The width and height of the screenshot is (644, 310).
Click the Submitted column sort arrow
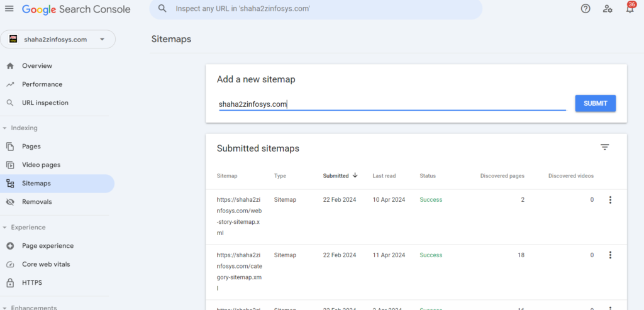(355, 175)
